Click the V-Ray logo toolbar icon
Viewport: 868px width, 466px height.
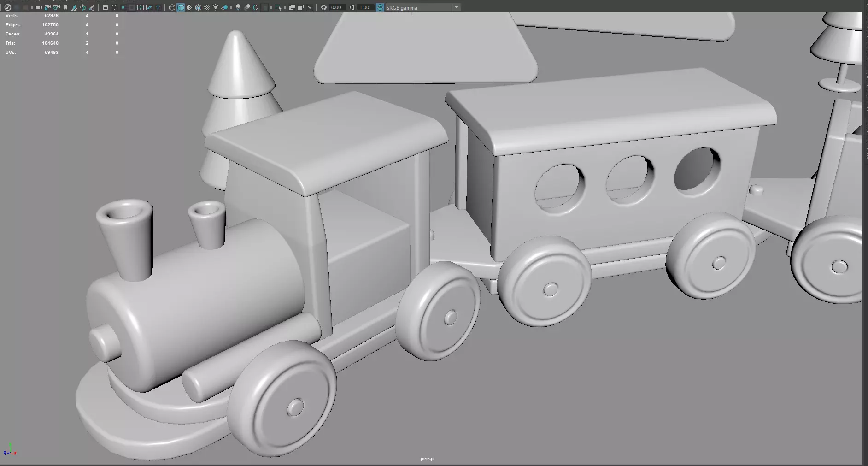coord(8,7)
